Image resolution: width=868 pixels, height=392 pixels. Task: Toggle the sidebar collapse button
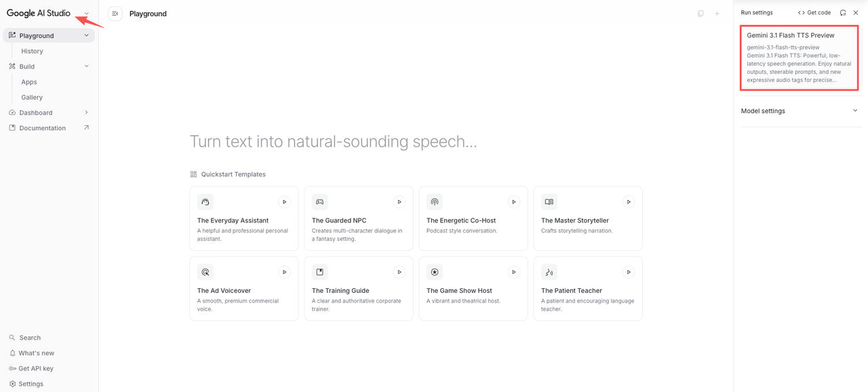click(x=115, y=14)
